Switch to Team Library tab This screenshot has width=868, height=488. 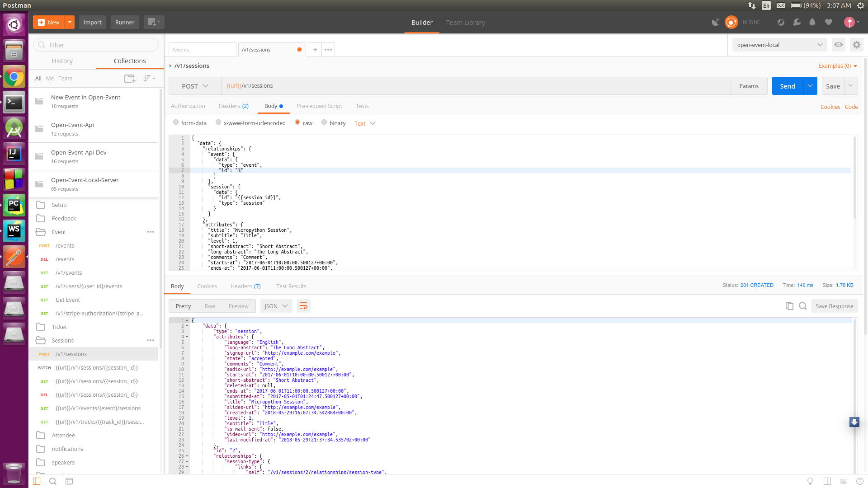(x=465, y=23)
